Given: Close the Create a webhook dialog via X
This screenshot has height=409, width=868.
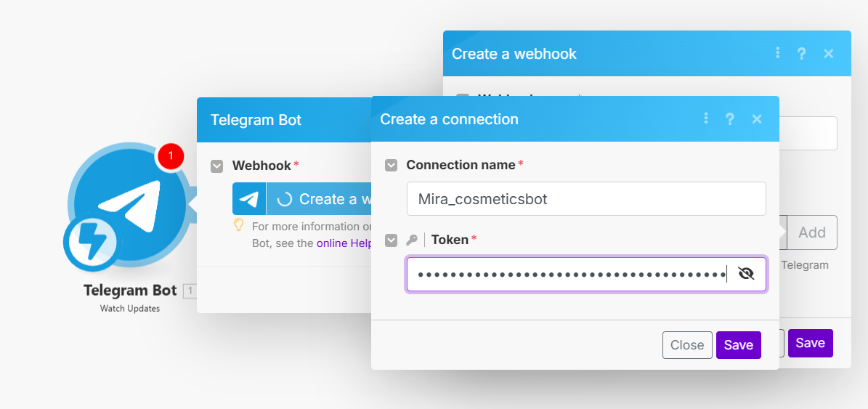Looking at the screenshot, I should click(829, 54).
